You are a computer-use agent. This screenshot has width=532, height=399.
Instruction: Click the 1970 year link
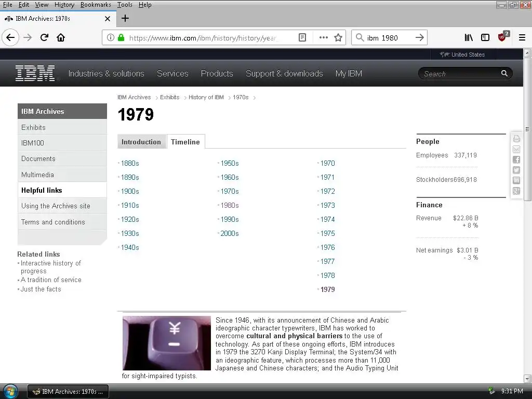pyautogui.click(x=327, y=163)
